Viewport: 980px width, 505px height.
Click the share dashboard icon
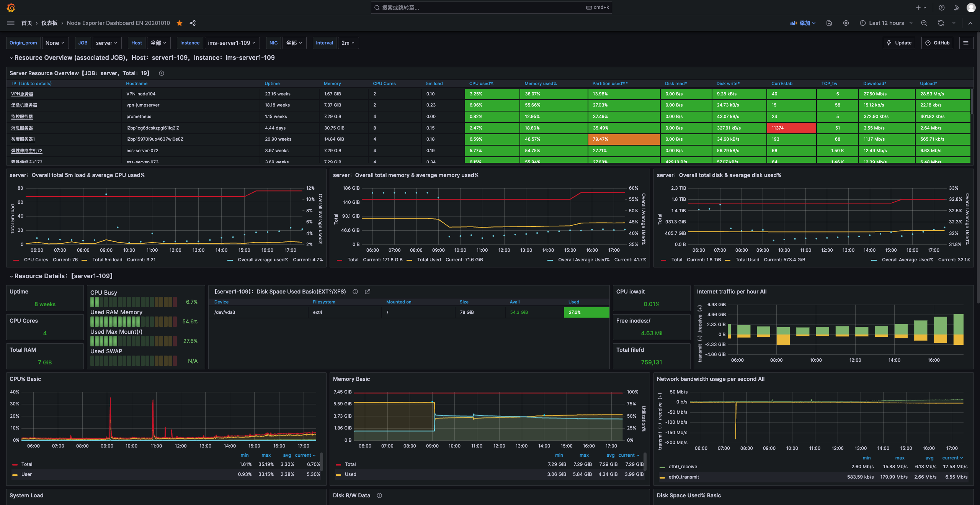(193, 23)
